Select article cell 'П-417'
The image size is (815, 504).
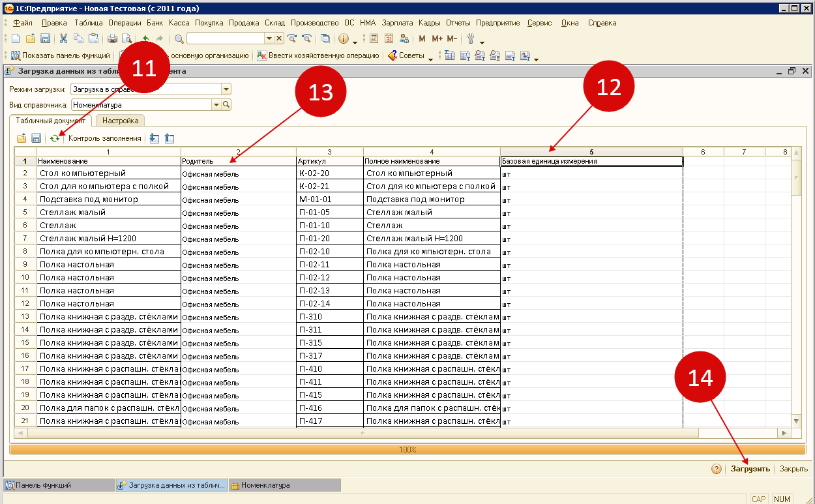point(330,421)
